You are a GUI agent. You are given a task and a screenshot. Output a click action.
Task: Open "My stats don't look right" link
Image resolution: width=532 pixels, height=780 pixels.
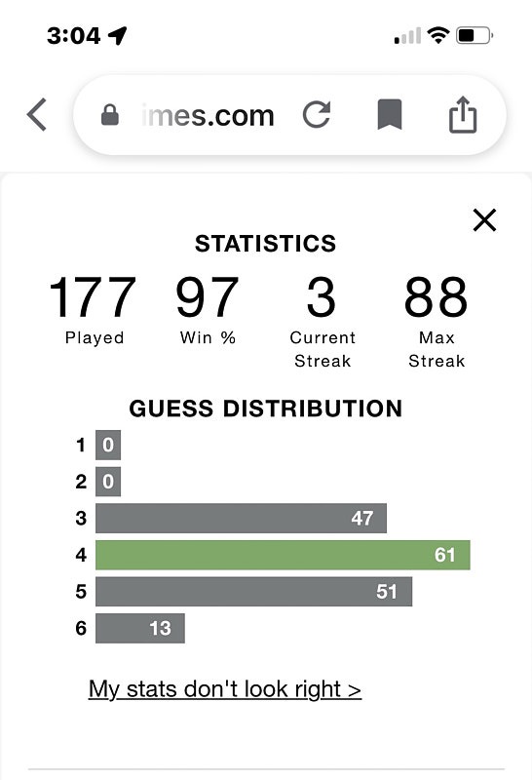(x=225, y=689)
